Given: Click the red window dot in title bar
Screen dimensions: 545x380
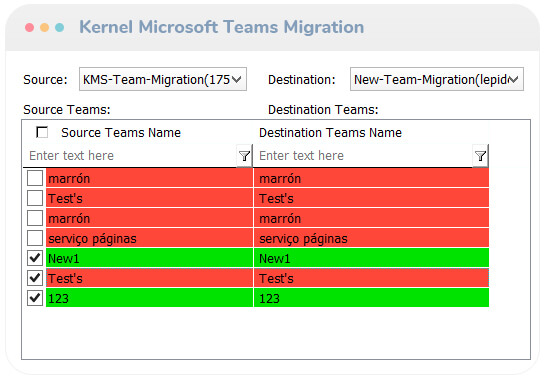Looking at the screenshot, I should [30, 27].
